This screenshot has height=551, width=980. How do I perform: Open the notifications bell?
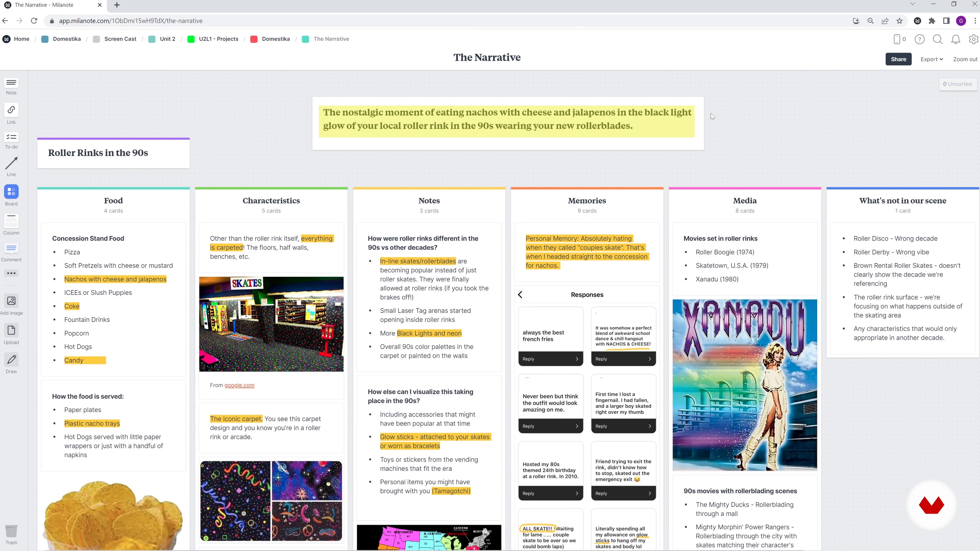956,39
